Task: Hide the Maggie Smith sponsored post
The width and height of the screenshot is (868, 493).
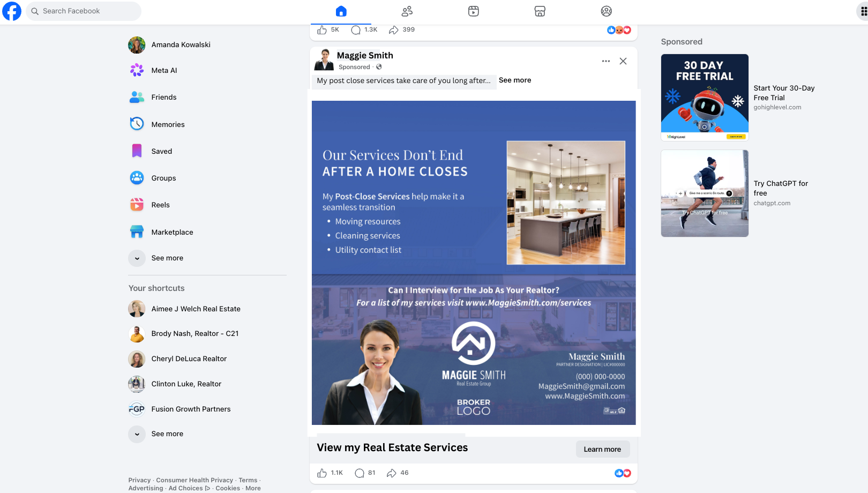Action: coord(623,61)
